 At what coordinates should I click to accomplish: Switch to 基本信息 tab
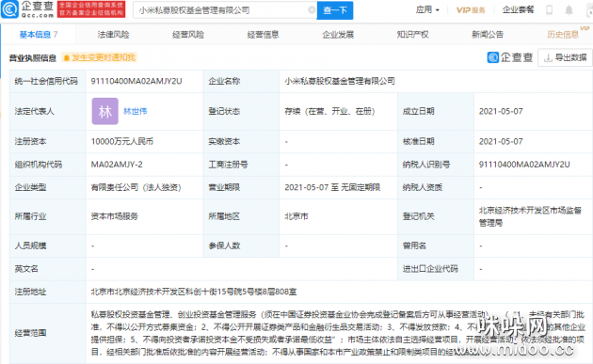click(x=39, y=35)
